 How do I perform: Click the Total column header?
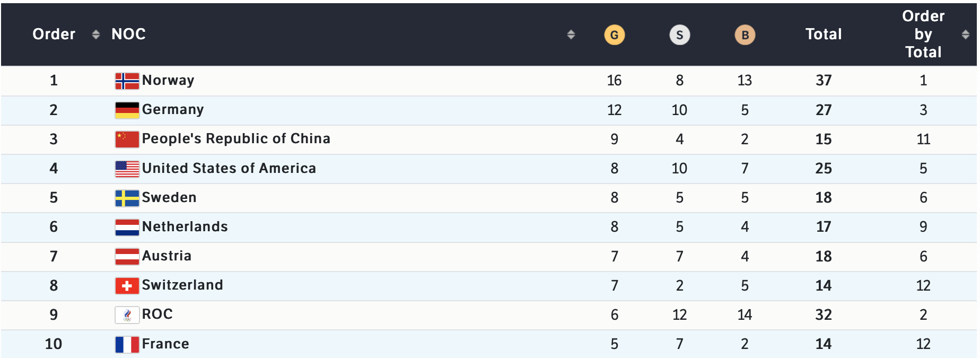pos(823,34)
